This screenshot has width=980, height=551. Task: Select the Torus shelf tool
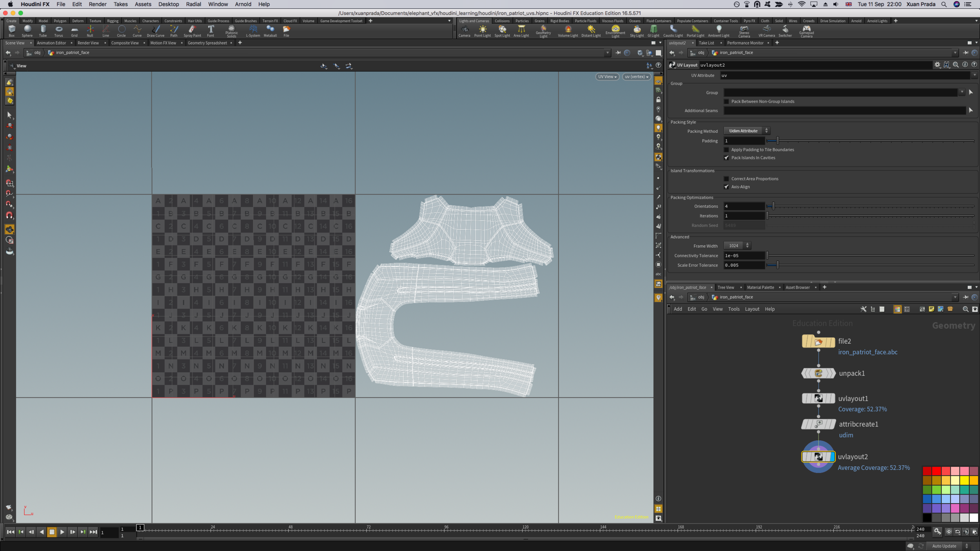[59, 30]
